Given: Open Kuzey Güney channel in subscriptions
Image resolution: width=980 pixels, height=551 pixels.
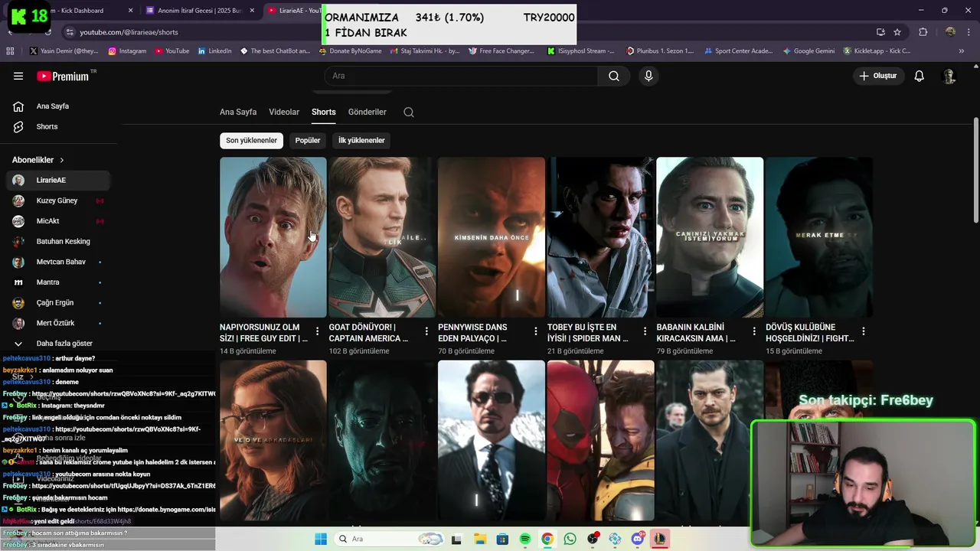Looking at the screenshot, I should [58, 201].
